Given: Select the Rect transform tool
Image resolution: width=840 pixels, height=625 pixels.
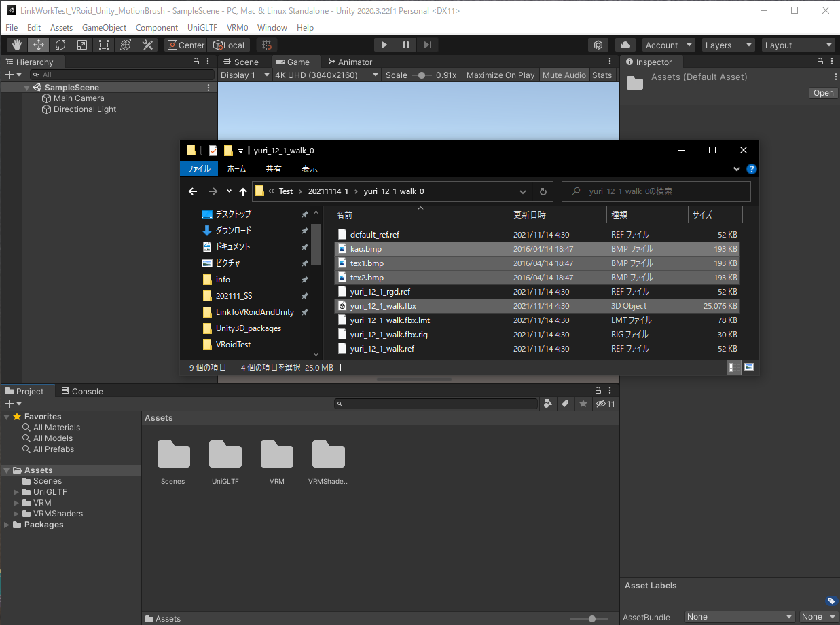Looking at the screenshot, I should point(104,45).
